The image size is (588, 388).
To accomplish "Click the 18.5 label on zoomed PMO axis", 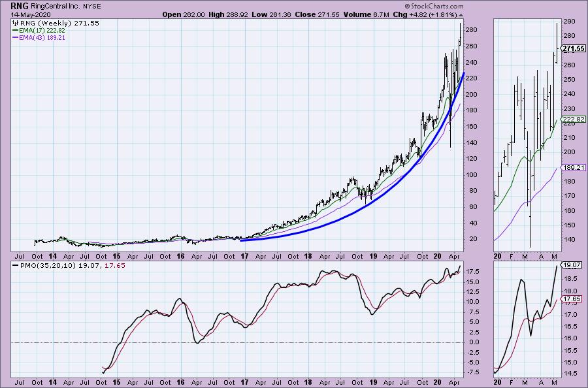I will pyautogui.click(x=570, y=278).
